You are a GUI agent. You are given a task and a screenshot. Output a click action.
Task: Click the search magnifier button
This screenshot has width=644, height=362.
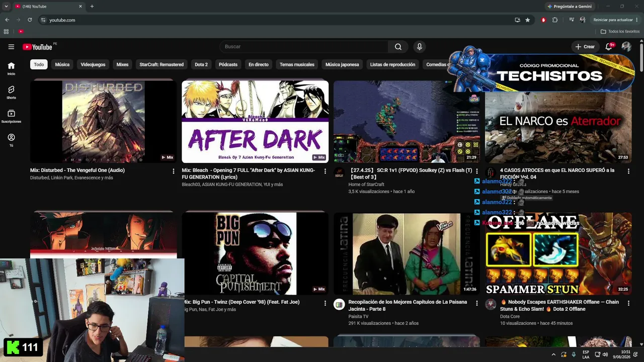(x=398, y=47)
